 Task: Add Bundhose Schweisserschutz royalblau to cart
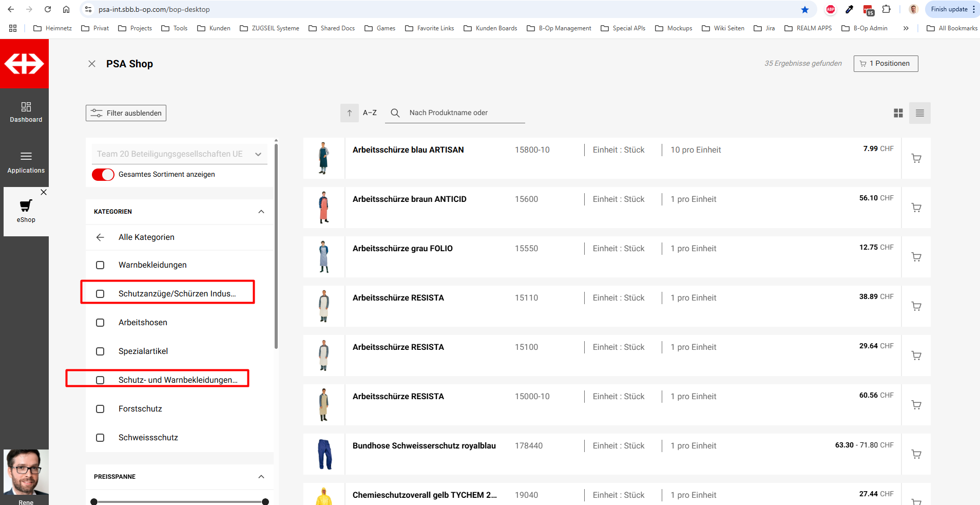pos(916,454)
